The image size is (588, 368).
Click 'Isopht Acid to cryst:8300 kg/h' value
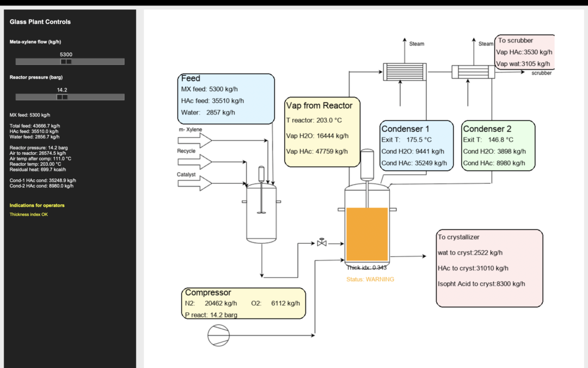pyautogui.click(x=481, y=284)
